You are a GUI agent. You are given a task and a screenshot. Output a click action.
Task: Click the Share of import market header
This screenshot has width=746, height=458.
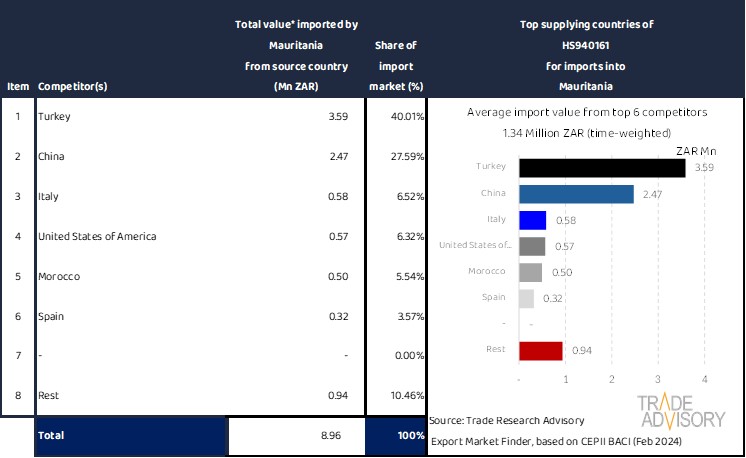point(396,65)
